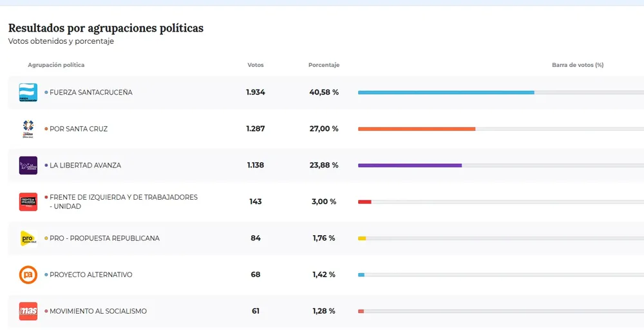Viewport: 644px width, 335px height.
Task: Click the Porcentaje column header
Action: (324, 65)
